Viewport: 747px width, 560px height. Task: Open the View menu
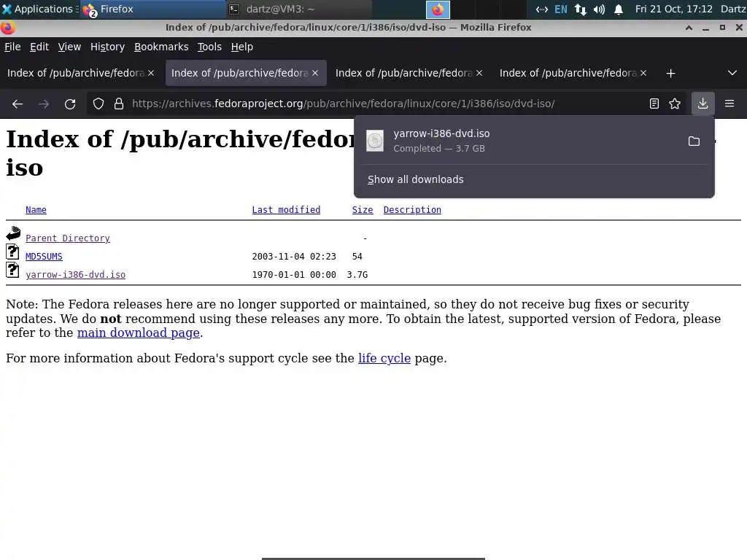point(69,47)
